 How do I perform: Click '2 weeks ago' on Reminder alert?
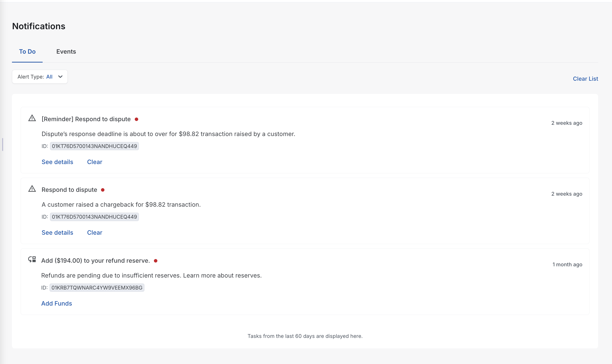coord(567,123)
